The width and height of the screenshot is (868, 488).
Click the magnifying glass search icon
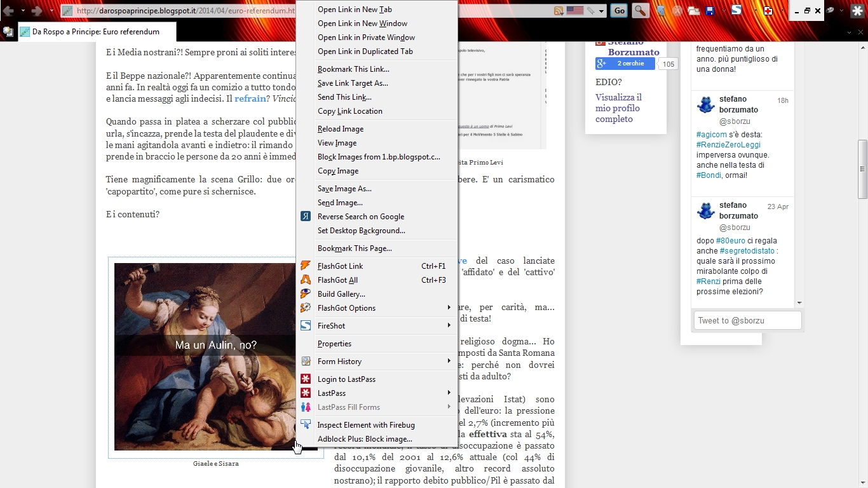tap(641, 11)
